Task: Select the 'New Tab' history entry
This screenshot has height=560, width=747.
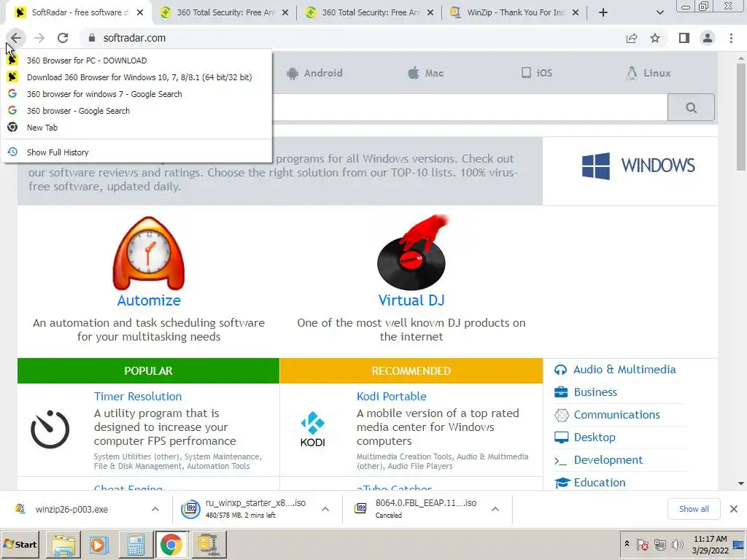Action: [x=136, y=128]
